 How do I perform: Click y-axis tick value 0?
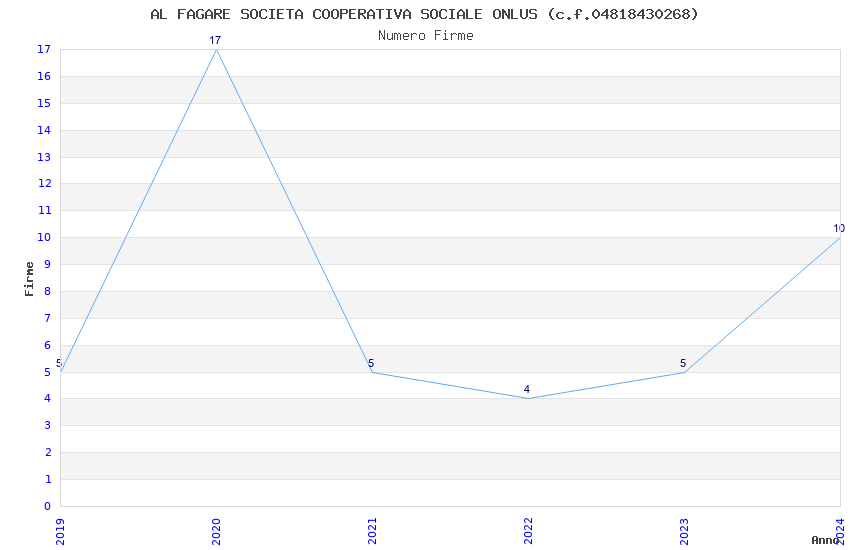(48, 506)
